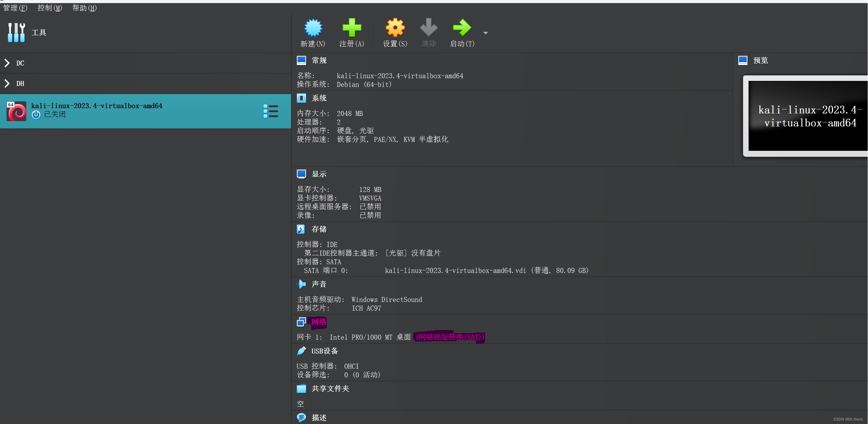
Task: Click the highlighted 网络地址转换(NAT) text
Action: 449,337
